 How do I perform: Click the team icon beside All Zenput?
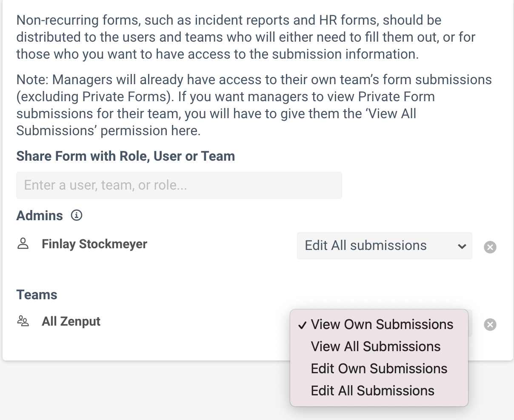pos(23,321)
